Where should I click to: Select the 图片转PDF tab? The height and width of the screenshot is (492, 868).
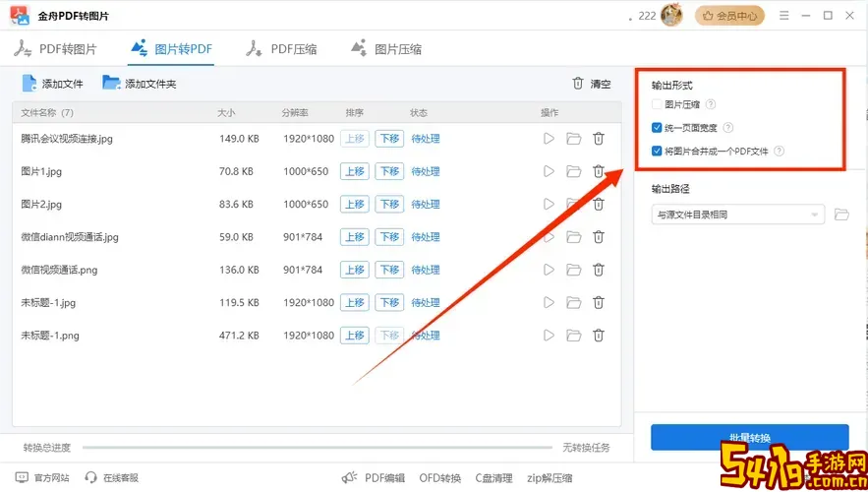[171, 49]
